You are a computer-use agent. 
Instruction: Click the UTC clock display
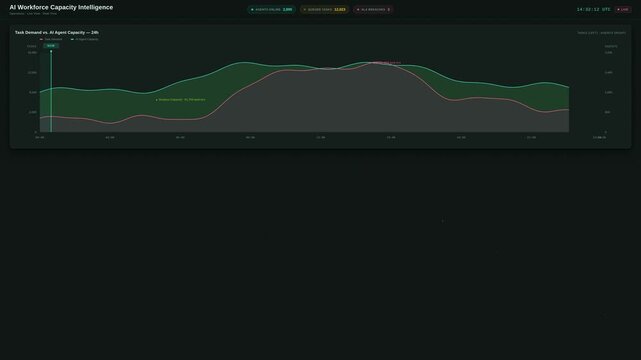[x=594, y=9]
